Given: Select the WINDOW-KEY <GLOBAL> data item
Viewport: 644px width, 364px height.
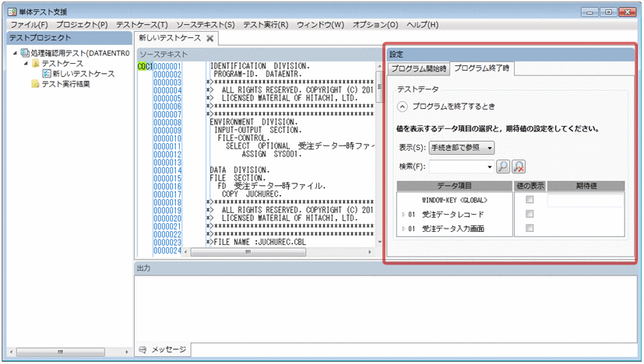Looking at the screenshot, I should [x=455, y=200].
